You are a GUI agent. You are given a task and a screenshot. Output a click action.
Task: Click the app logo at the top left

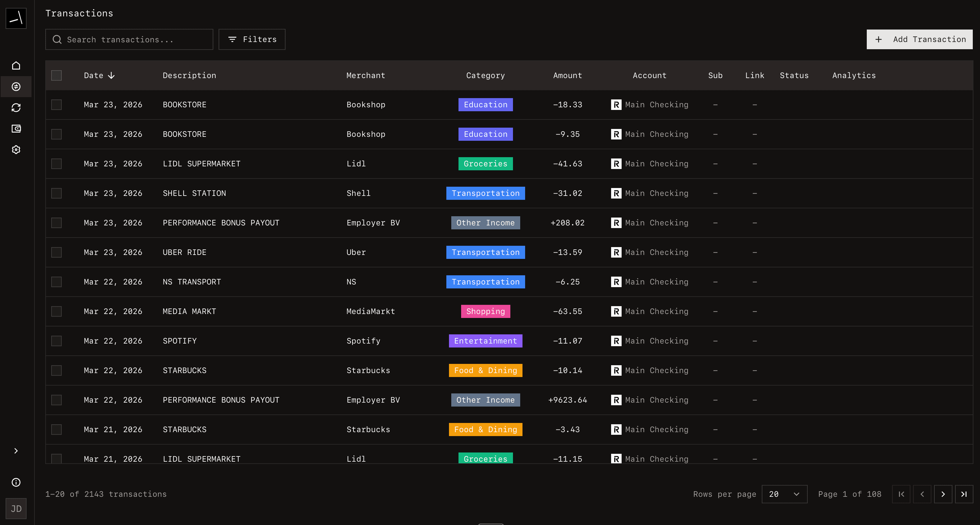pyautogui.click(x=16, y=18)
